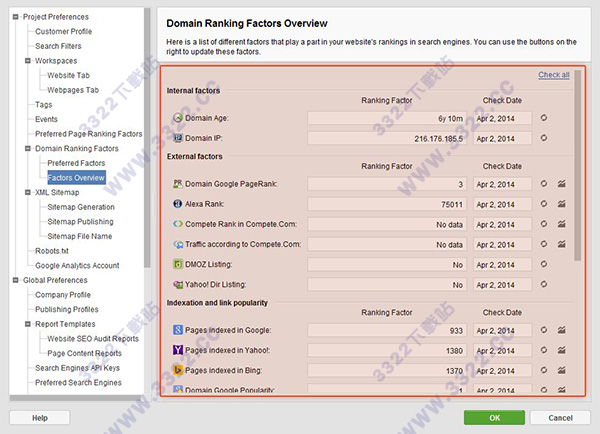Click the Domain IP icon
The image size is (600, 434).
(178, 138)
